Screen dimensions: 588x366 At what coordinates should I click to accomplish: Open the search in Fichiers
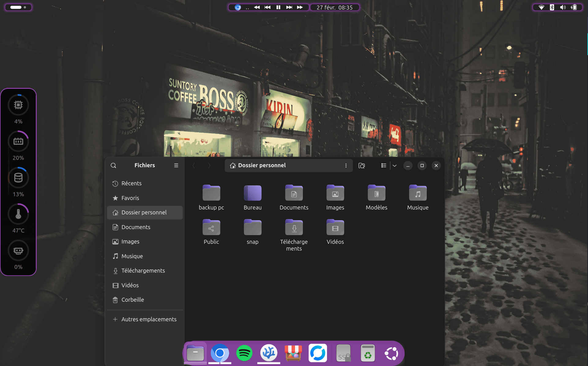point(113,165)
